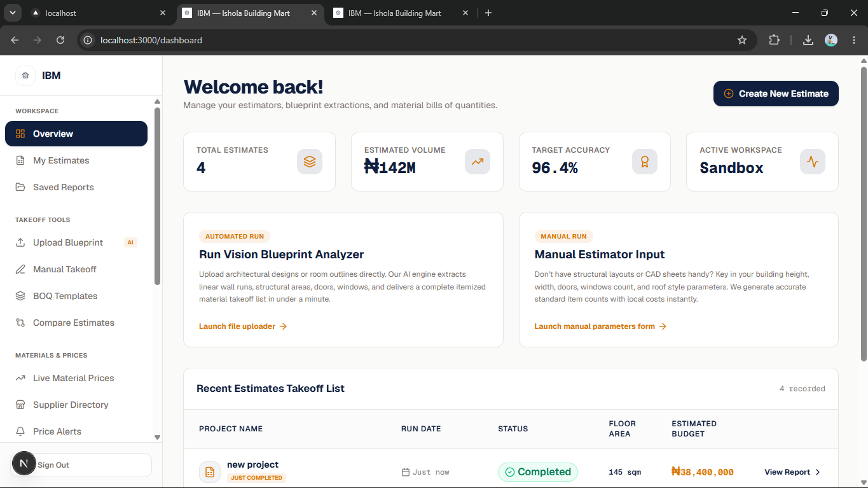Open browser profile avatar

click(x=831, y=40)
